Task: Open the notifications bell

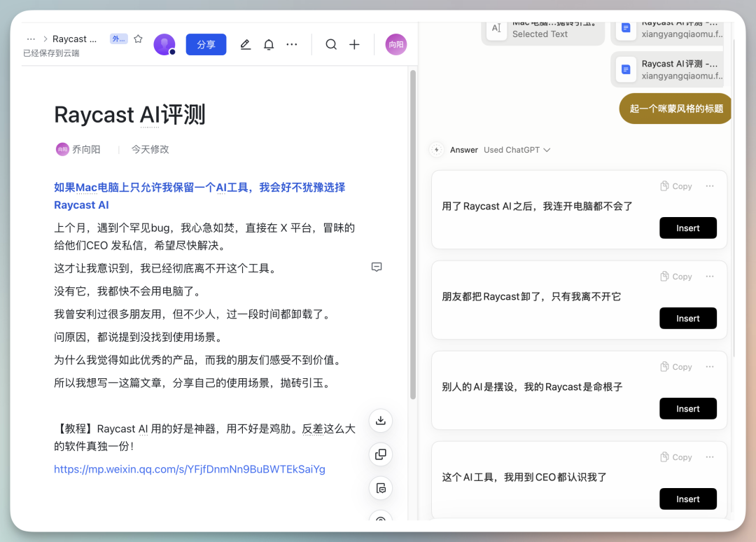Action: (x=269, y=45)
